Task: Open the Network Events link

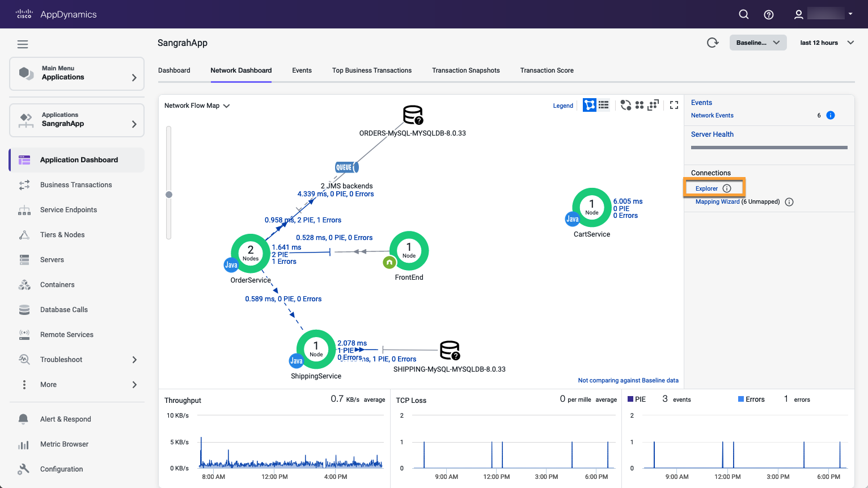Action: point(712,115)
